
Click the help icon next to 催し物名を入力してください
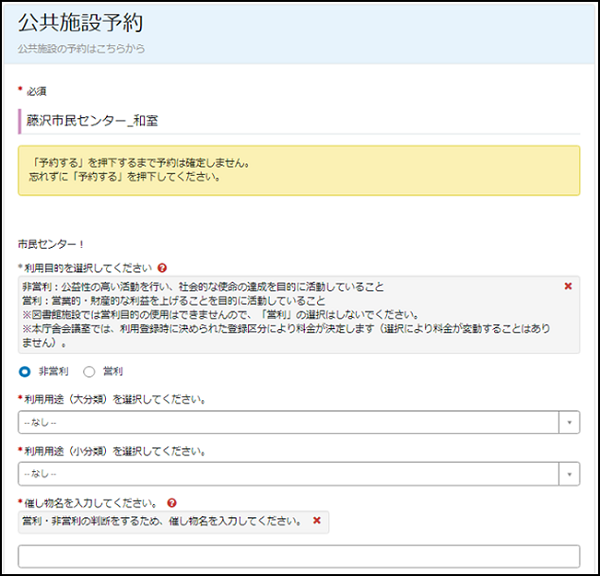click(172, 503)
